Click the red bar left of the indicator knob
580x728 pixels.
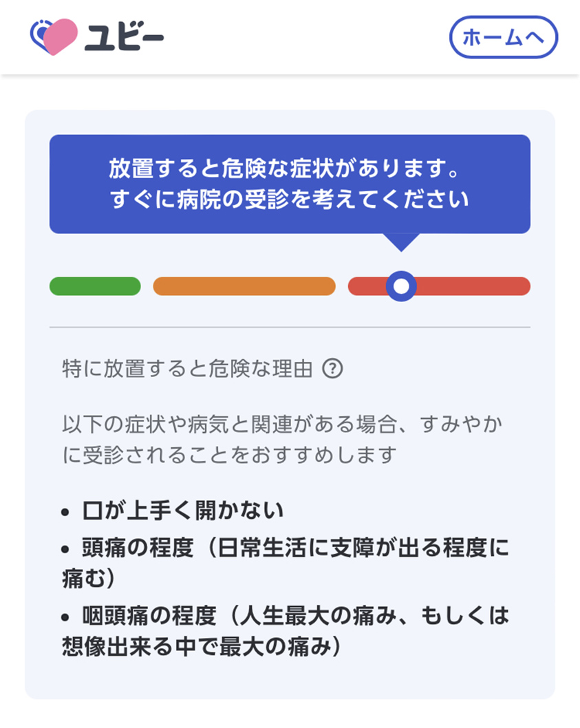coord(367,286)
